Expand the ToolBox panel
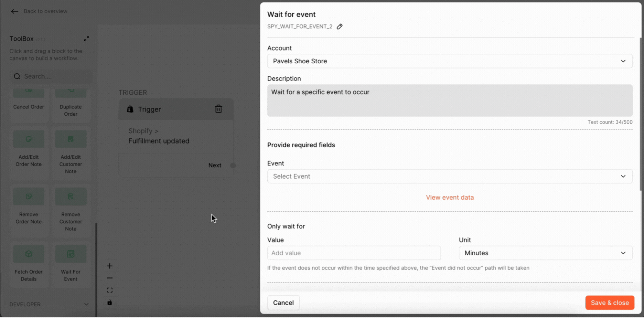Image resolution: width=644 pixels, height=318 pixels. (86, 39)
